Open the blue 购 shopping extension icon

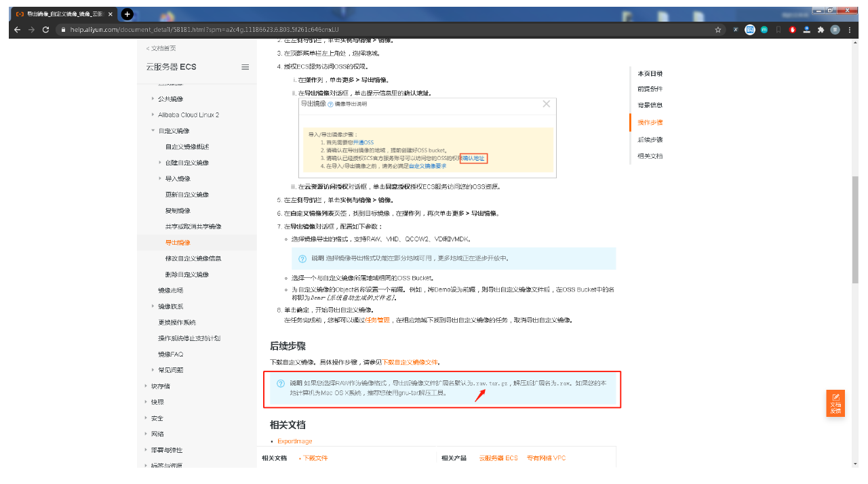click(x=750, y=30)
